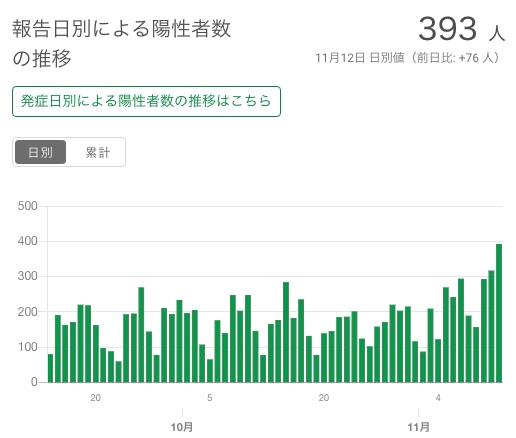Screen dimensions: 516x438
Task: Click the second 20 date tick label
Action: tap(324, 398)
